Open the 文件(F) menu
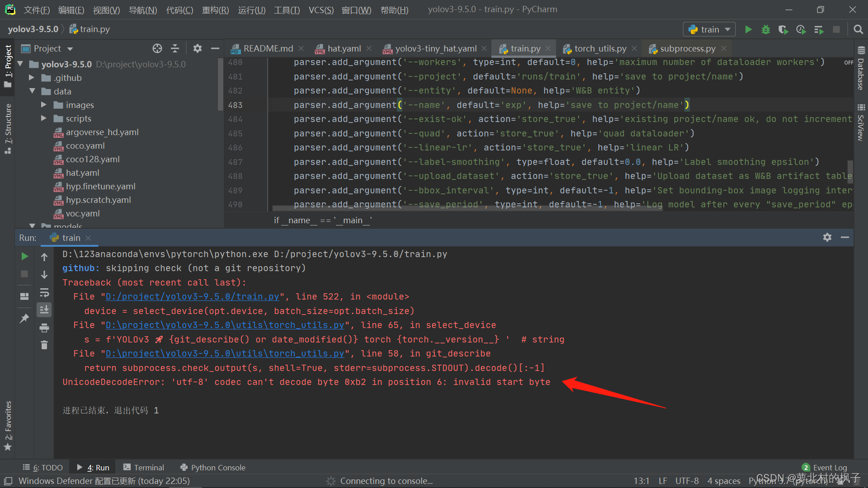 click(x=37, y=10)
